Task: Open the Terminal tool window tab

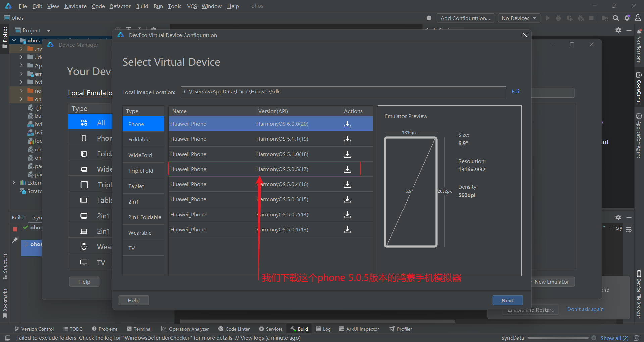Action: pos(139,329)
